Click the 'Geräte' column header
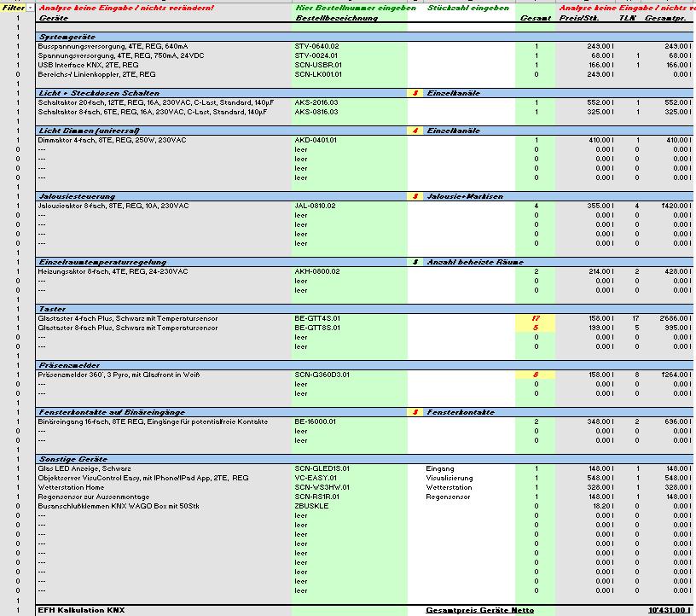 [54, 18]
